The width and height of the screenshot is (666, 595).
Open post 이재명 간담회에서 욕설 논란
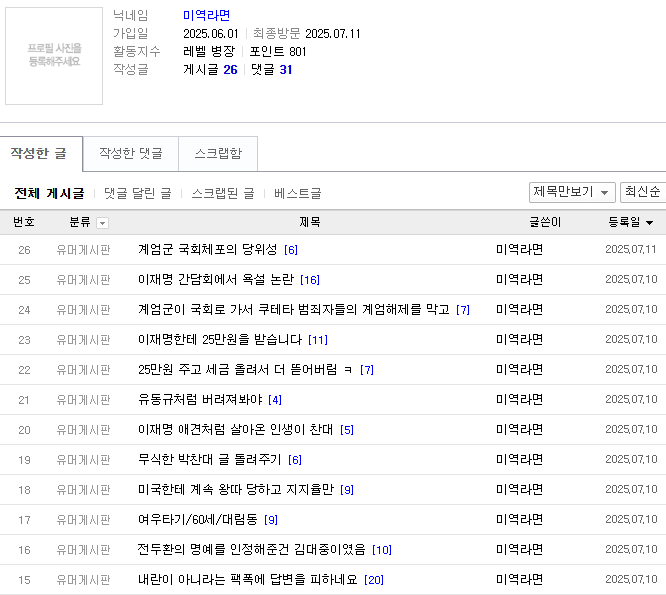(x=216, y=279)
